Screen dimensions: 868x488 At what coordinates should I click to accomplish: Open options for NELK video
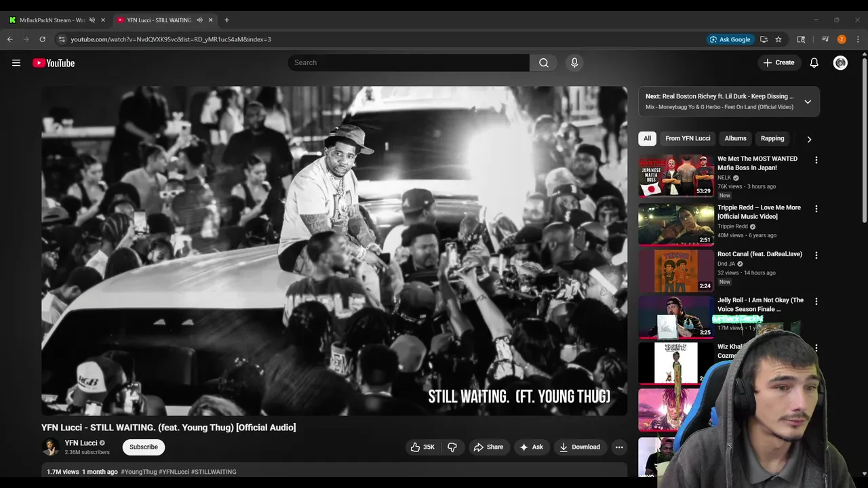(816, 161)
